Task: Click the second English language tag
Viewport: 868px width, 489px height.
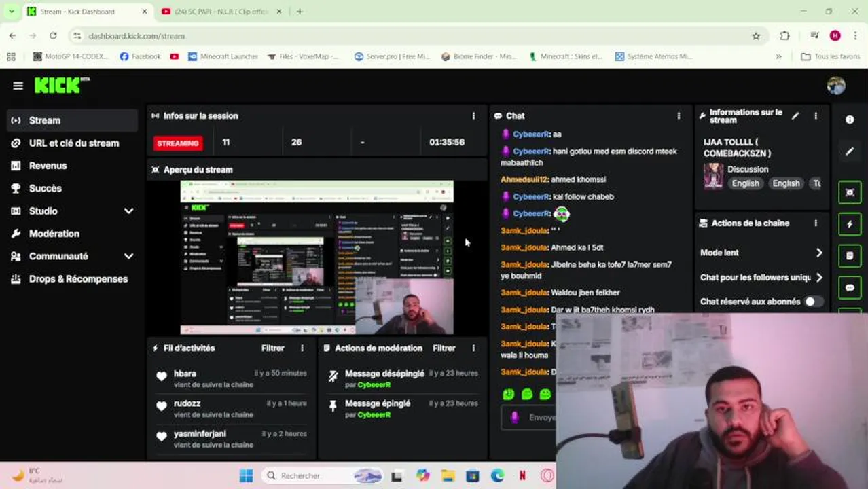Action: pos(786,183)
